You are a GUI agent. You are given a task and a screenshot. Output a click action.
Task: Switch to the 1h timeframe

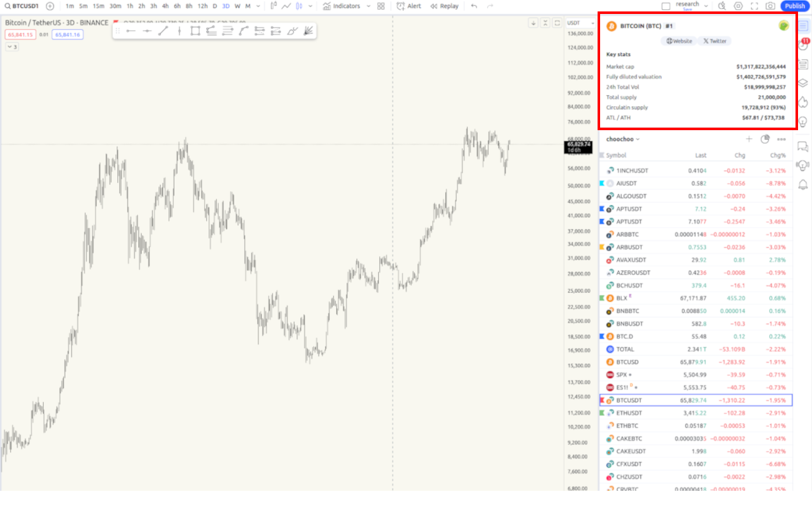[129, 6]
